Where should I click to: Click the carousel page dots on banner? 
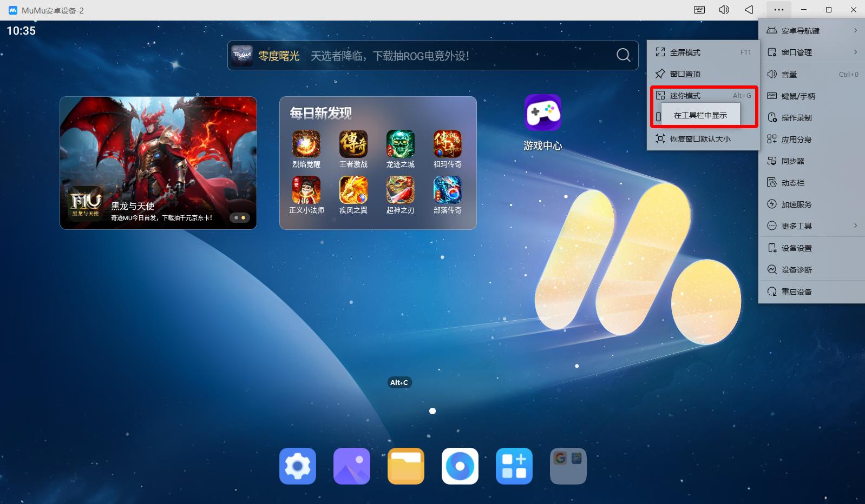(x=239, y=217)
